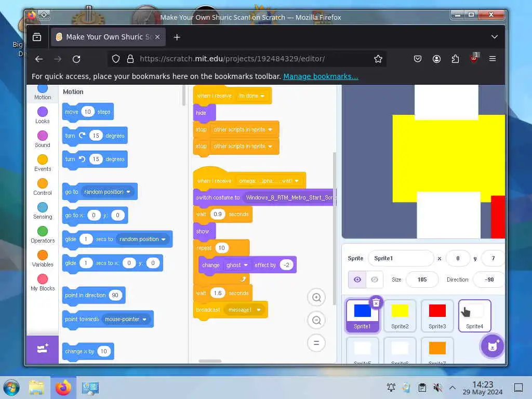Screen dimensions: 532x399
Task: Open the Sound block category
Action: 43,139
